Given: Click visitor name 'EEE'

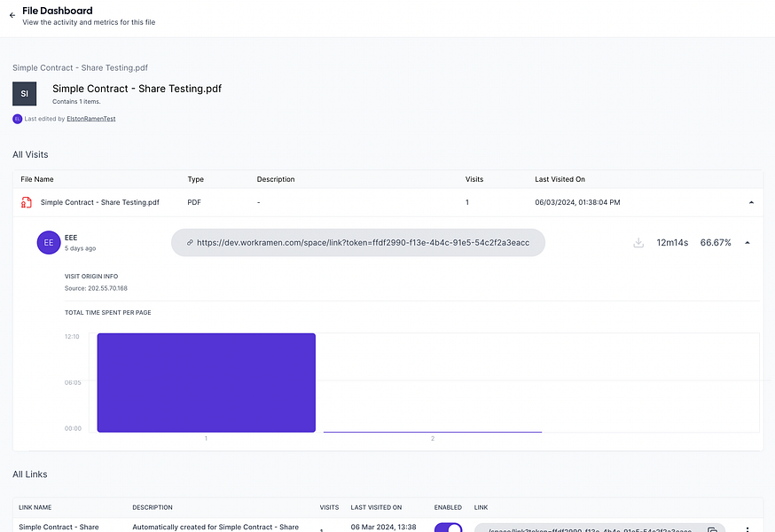Looking at the screenshot, I should point(71,238).
